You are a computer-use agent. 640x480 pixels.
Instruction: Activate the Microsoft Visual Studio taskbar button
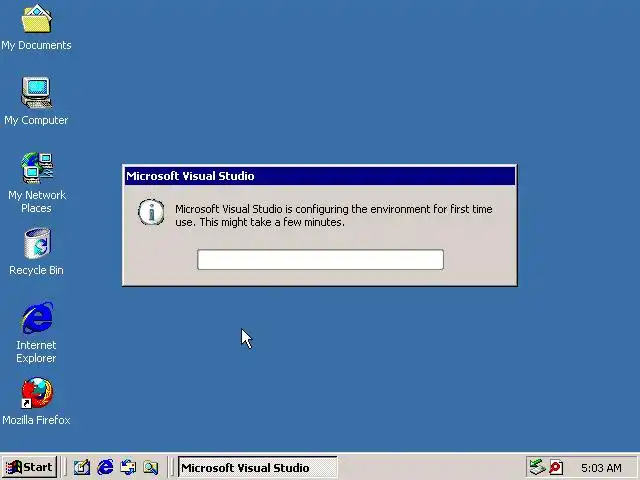[258, 467]
